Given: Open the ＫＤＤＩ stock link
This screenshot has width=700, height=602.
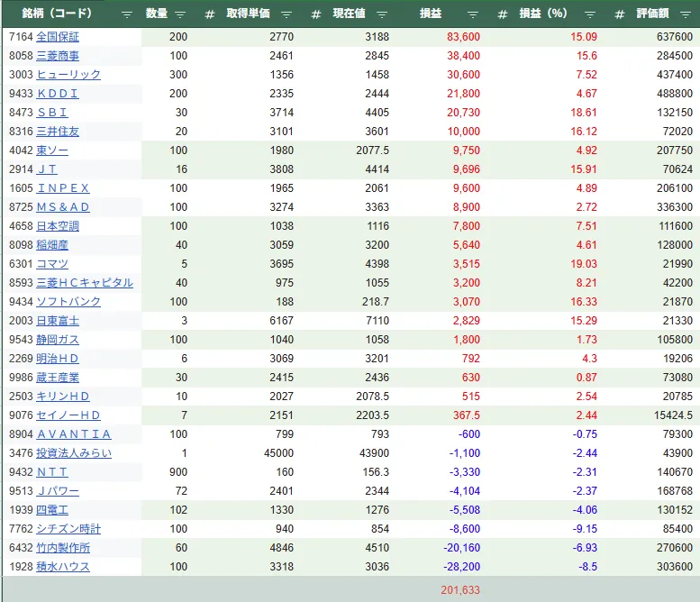Looking at the screenshot, I should (x=58, y=94).
